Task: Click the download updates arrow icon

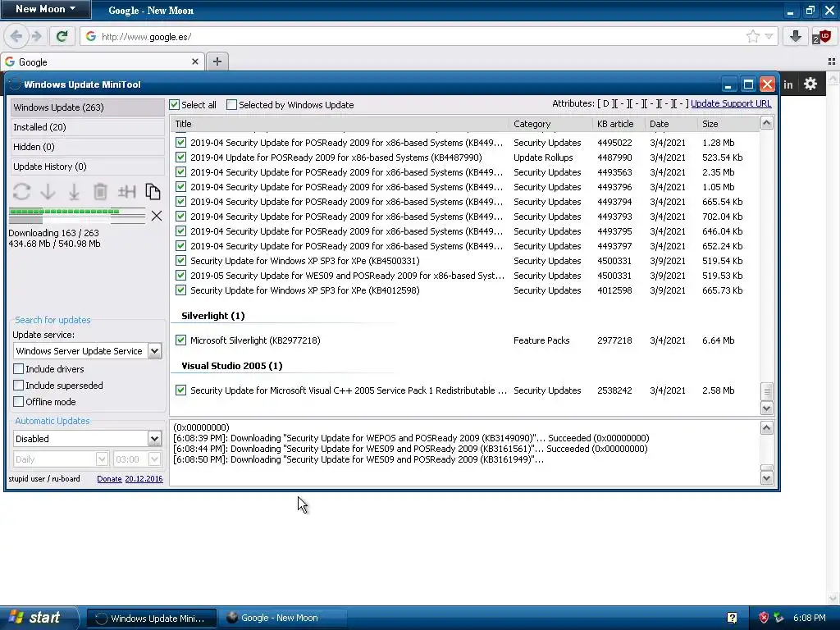Action: click(x=48, y=191)
